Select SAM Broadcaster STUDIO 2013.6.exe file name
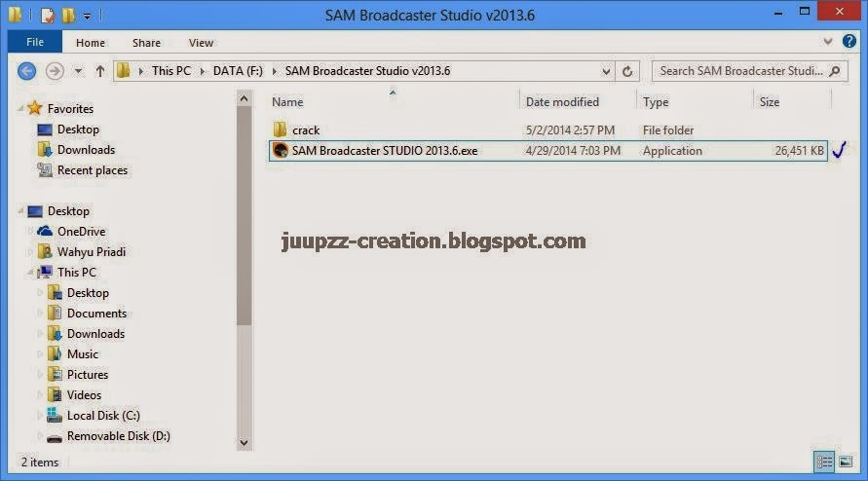The height and width of the screenshot is (481, 868). 385,151
